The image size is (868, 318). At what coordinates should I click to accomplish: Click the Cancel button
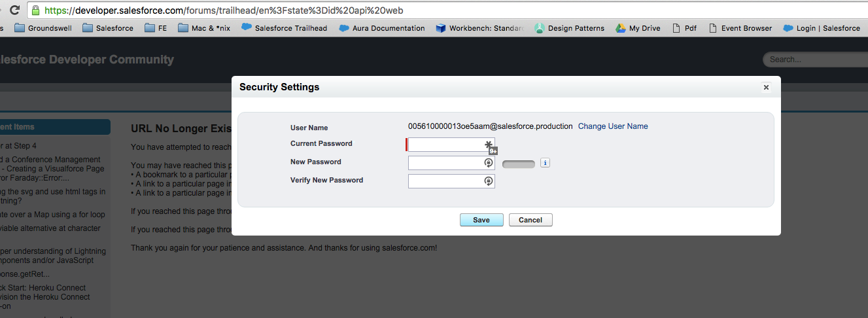[530, 220]
